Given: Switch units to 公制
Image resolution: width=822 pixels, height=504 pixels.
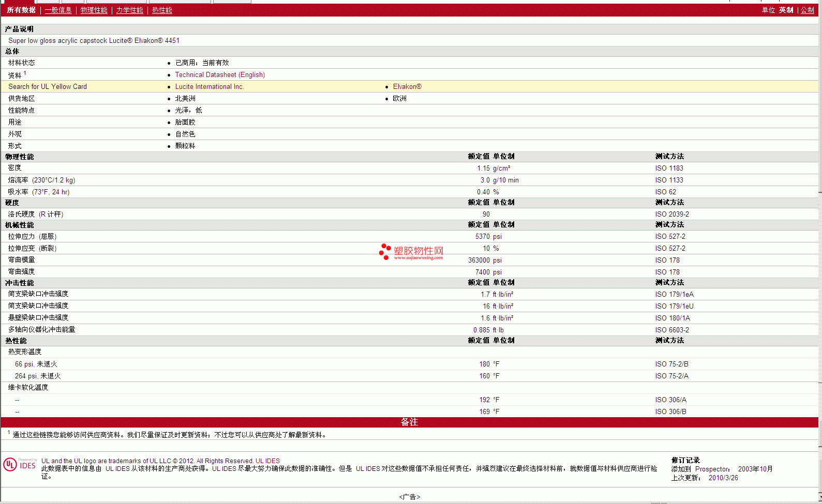Looking at the screenshot, I should coord(808,10).
